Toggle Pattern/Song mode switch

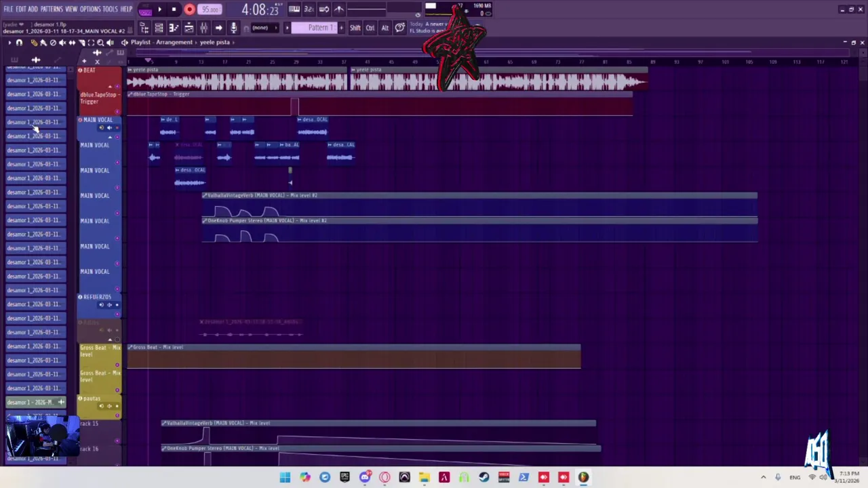pyautogui.click(x=145, y=10)
